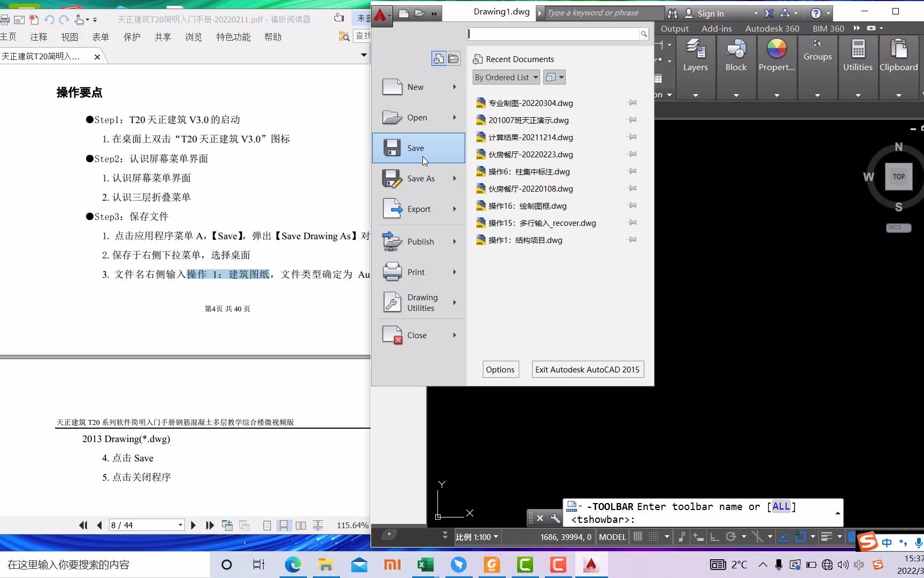
Task: Select New in the application menu
Action: (419, 87)
